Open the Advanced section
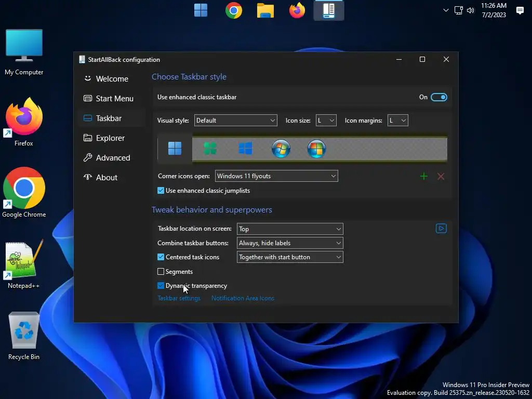This screenshot has height=399, width=532. pos(112,158)
